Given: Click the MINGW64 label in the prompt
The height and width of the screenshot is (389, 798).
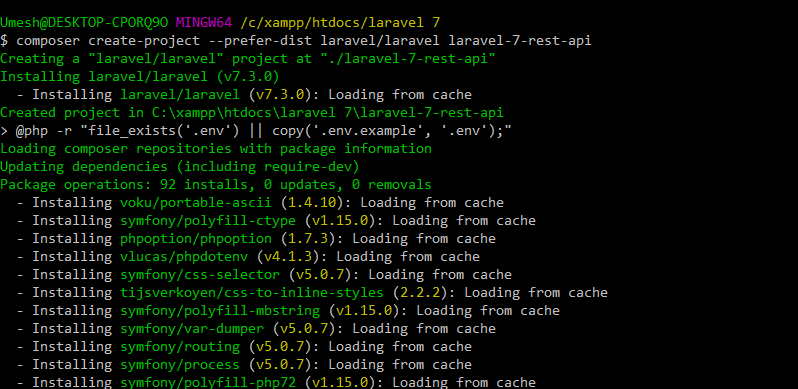Looking at the screenshot, I should pyautogui.click(x=204, y=22).
